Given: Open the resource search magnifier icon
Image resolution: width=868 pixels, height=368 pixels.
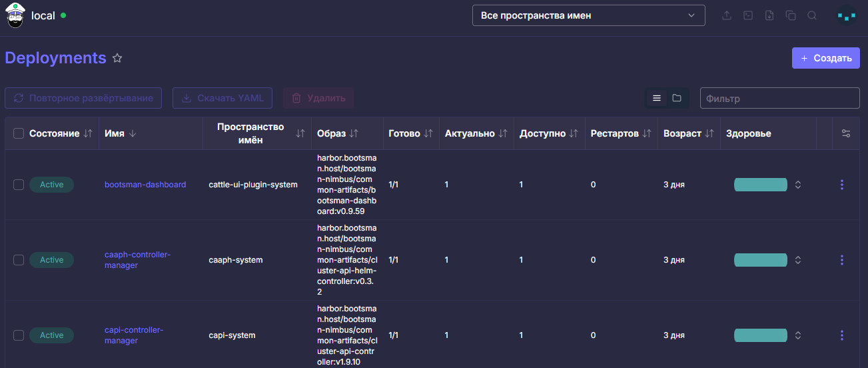Looking at the screenshot, I should pos(812,15).
